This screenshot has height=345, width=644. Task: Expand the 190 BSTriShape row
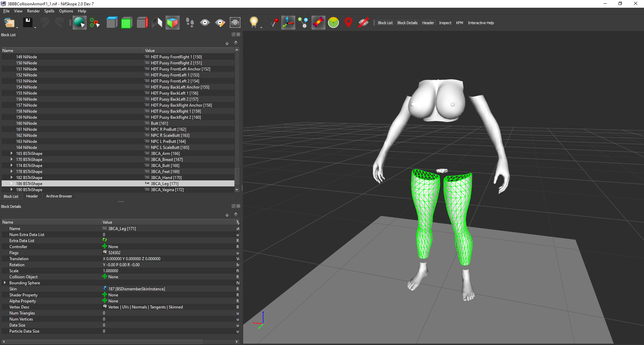(11, 189)
